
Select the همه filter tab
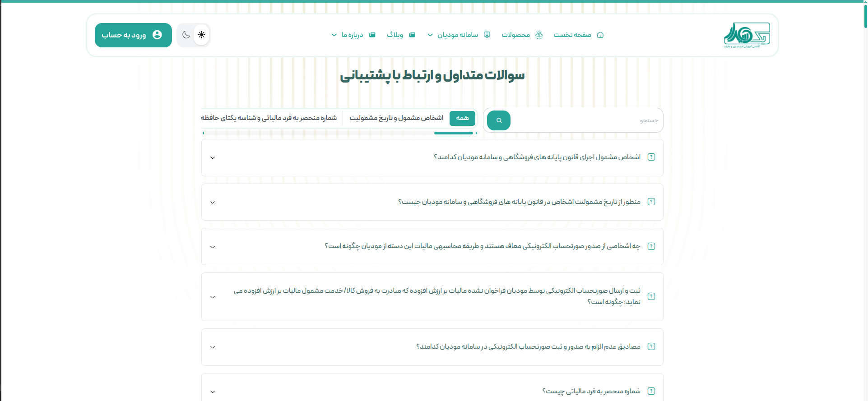462,118
